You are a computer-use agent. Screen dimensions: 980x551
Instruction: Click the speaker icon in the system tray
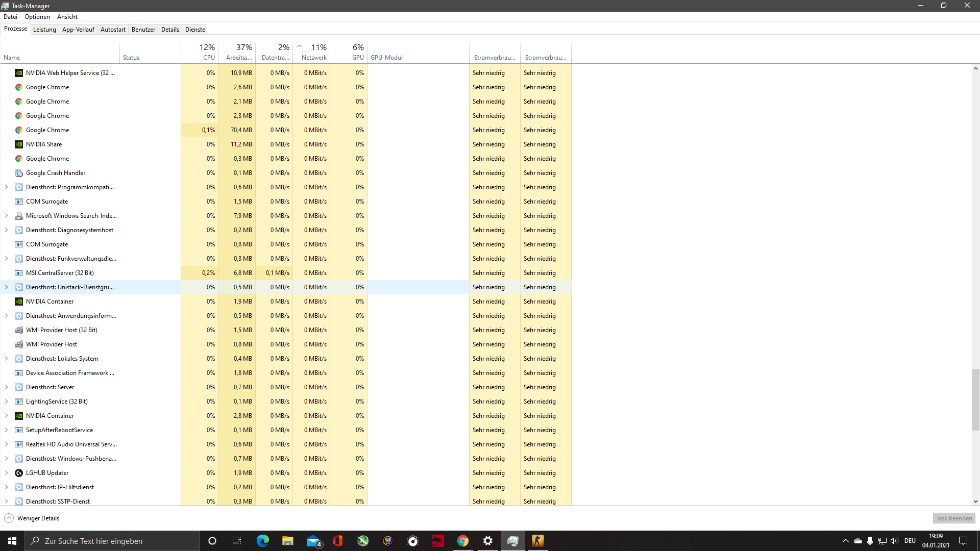coord(893,541)
